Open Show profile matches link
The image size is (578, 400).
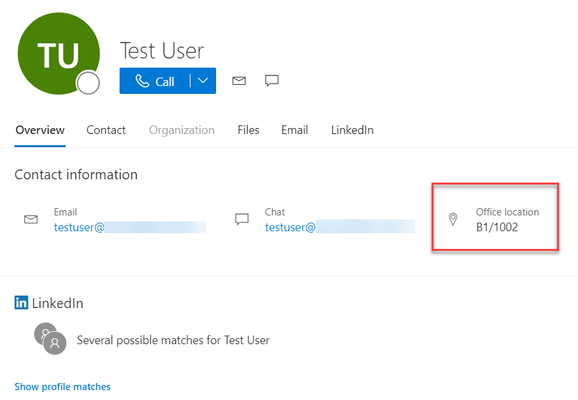pyautogui.click(x=62, y=387)
